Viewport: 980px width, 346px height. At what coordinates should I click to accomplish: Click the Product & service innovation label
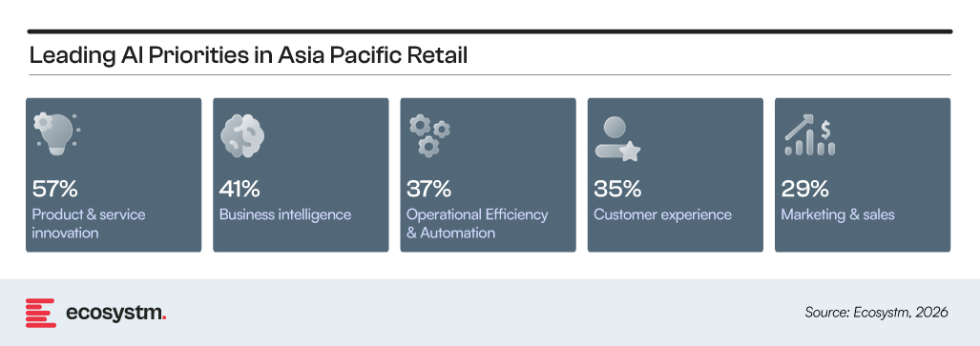click(x=88, y=224)
